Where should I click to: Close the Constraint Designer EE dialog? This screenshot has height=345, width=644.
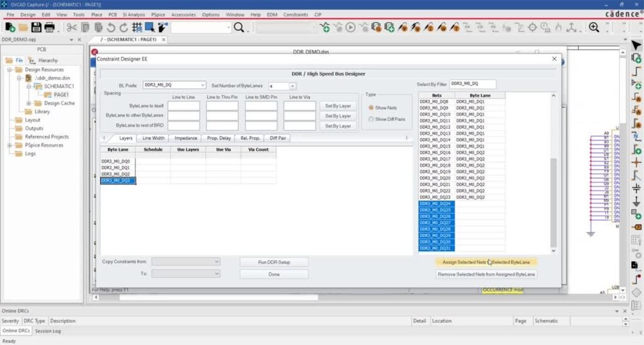(x=554, y=59)
